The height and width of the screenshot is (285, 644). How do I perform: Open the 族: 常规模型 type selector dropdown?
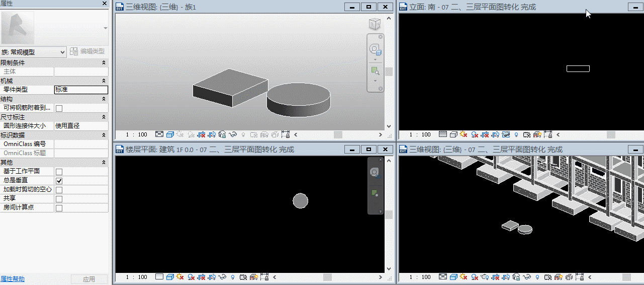click(x=33, y=52)
